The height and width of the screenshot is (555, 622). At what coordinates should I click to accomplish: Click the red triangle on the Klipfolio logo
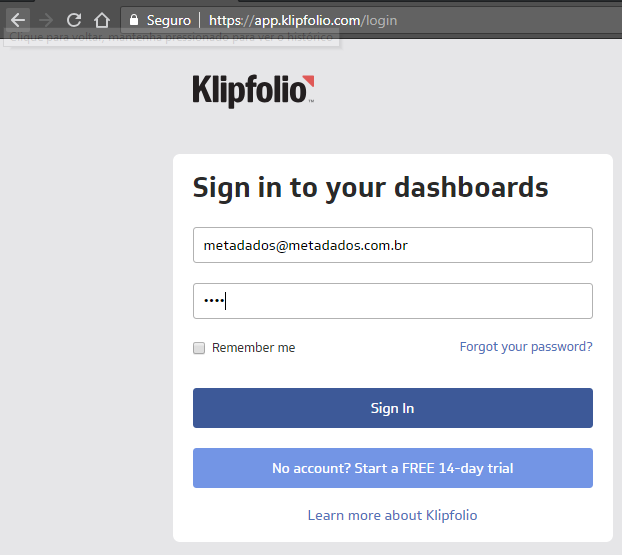click(309, 81)
